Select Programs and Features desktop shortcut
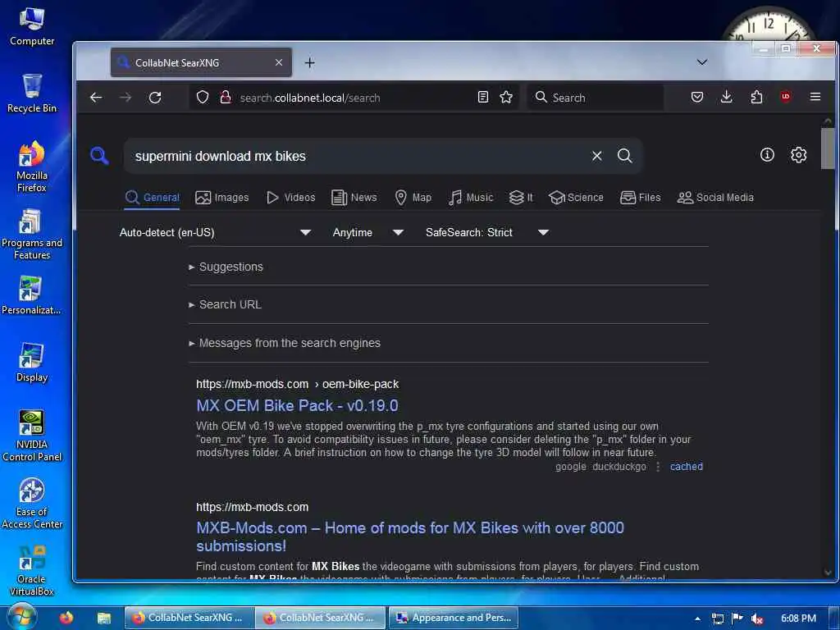 (32, 234)
